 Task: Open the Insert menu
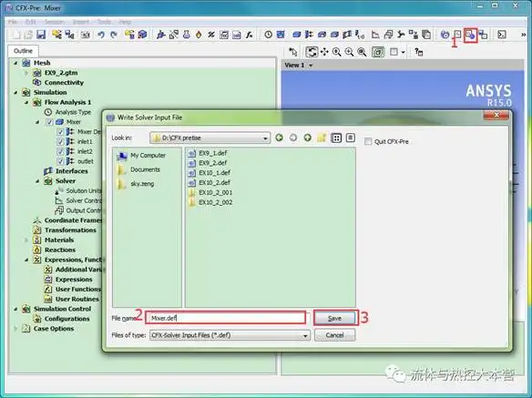pyautogui.click(x=81, y=22)
